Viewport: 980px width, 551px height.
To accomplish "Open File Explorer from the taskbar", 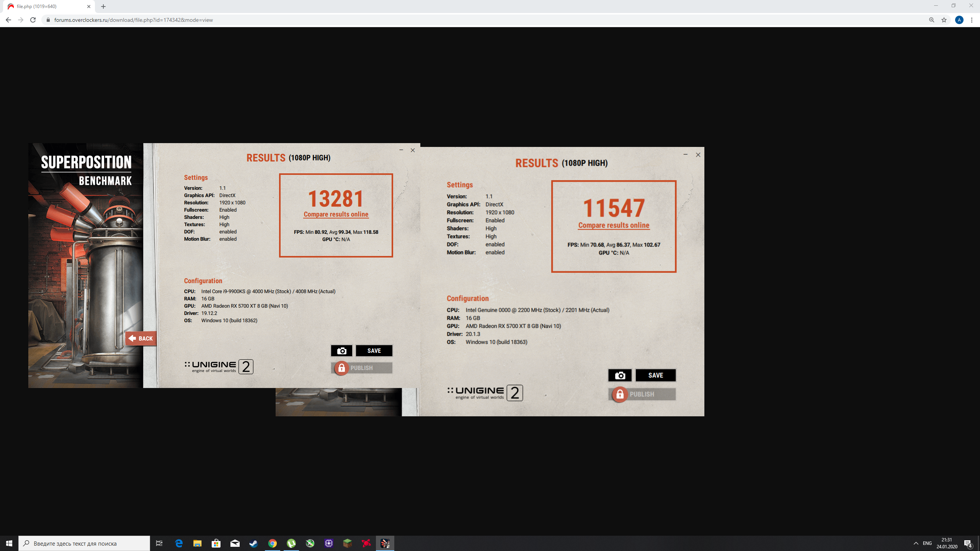I will click(x=198, y=543).
